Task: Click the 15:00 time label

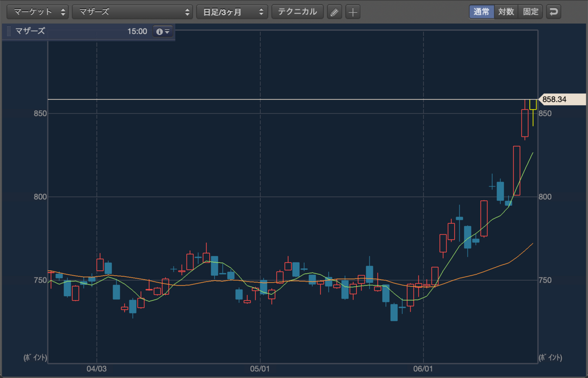Action: pos(137,31)
